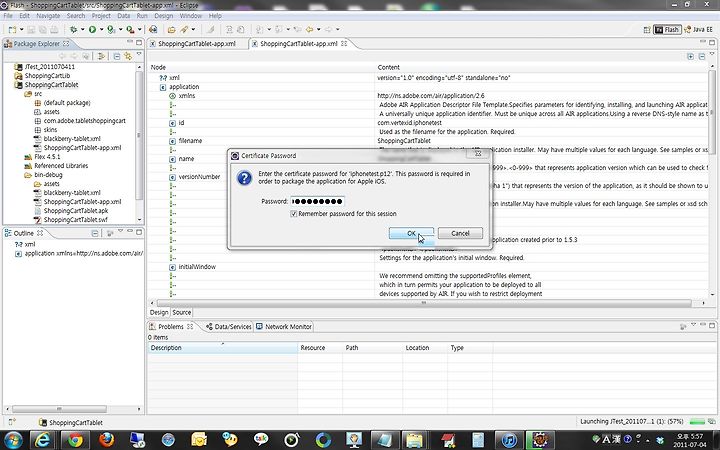Click the Description column header
This screenshot has height=450, width=720.
coord(222,348)
